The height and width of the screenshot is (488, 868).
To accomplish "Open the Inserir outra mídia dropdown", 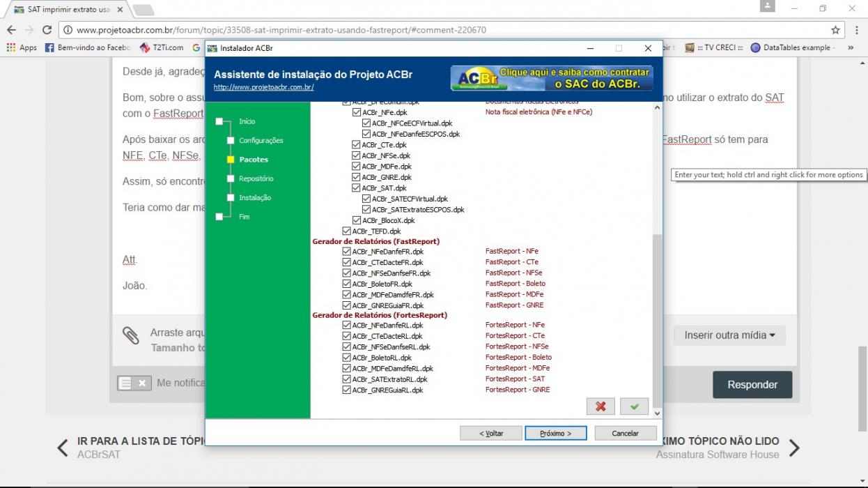I will 729,335.
